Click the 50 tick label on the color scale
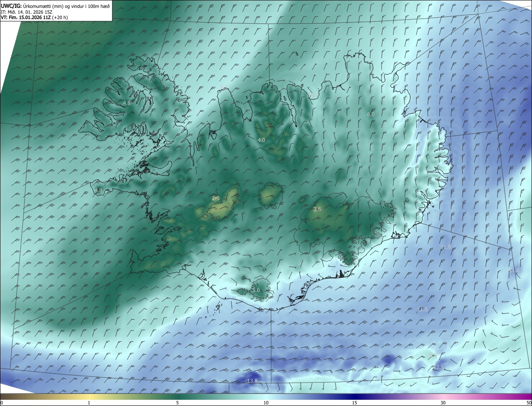 529,403
